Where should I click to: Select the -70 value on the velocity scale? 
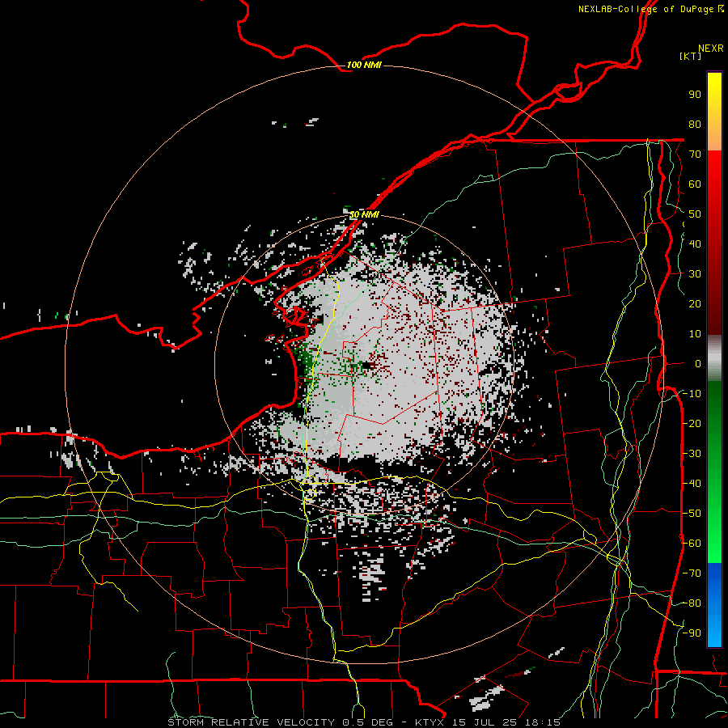click(x=692, y=574)
